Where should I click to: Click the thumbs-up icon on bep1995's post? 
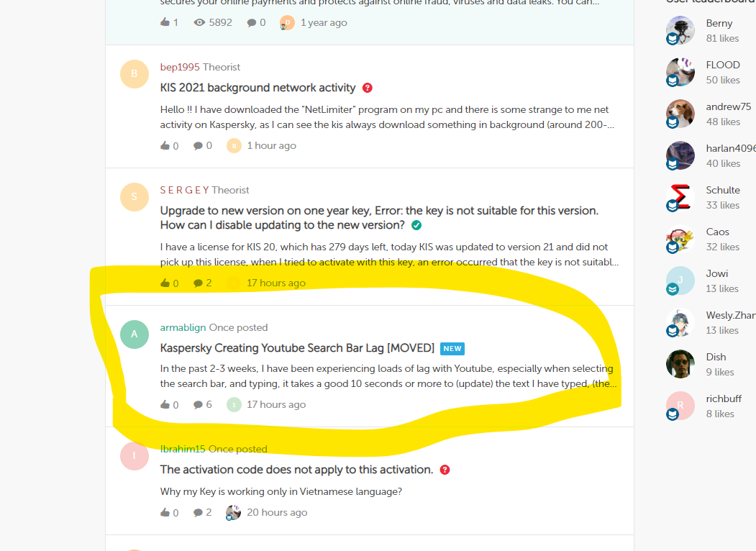[x=165, y=145]
